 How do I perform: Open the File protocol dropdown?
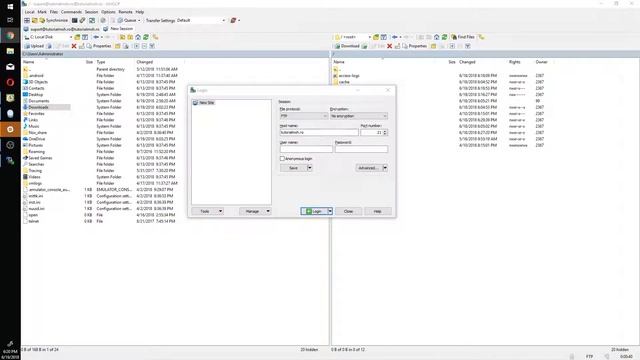coord(304,116)
